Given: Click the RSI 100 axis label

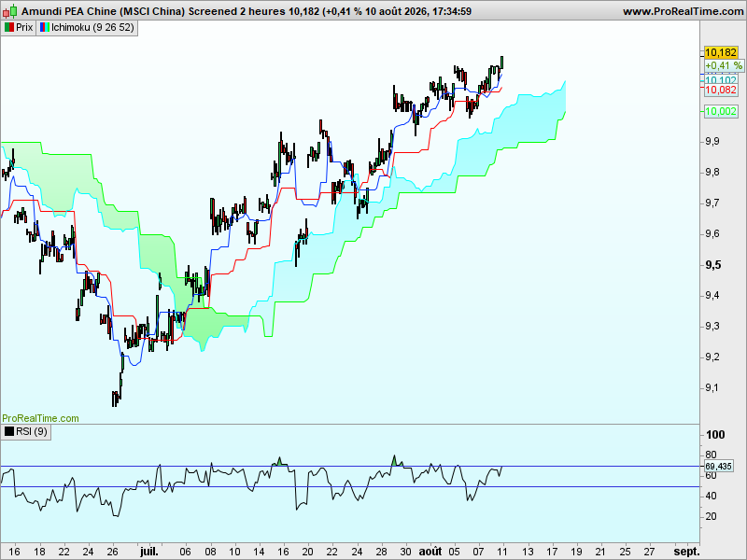Looking at the screenshot, I should click(715, 435).
